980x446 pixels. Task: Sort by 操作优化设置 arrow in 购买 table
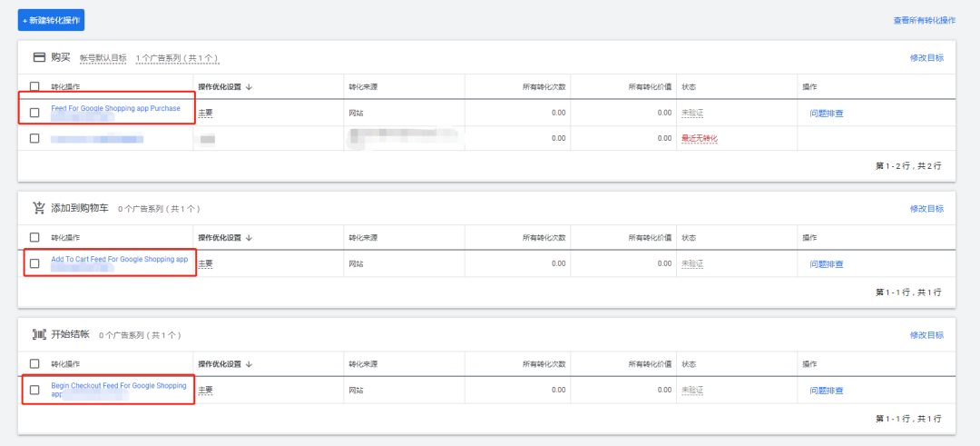(249, 87)
